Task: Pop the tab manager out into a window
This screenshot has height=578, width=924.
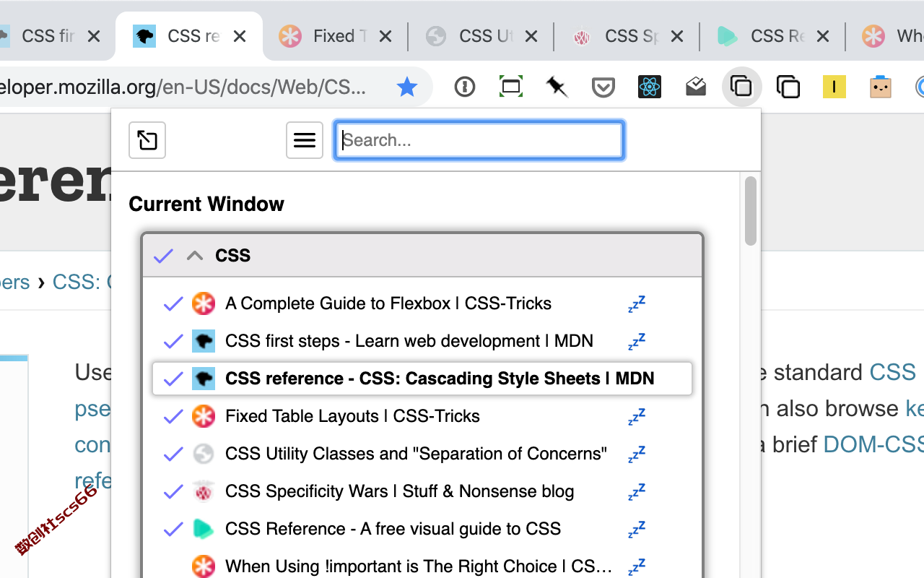Action: [x=147, y=140]
